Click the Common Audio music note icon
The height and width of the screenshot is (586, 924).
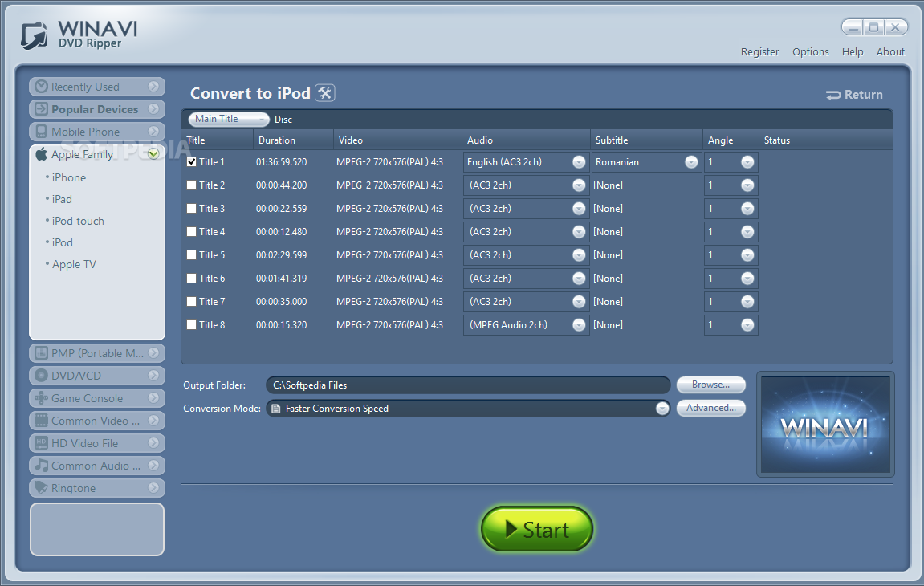click(x=41, y=465)
